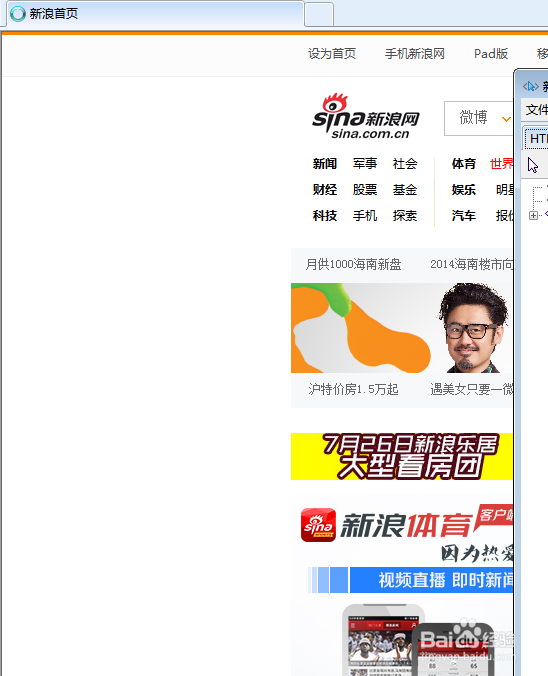Open the Pad版 link
This screenshot has height=676, width=548.
pyautogui.click(x=491, y=54)
